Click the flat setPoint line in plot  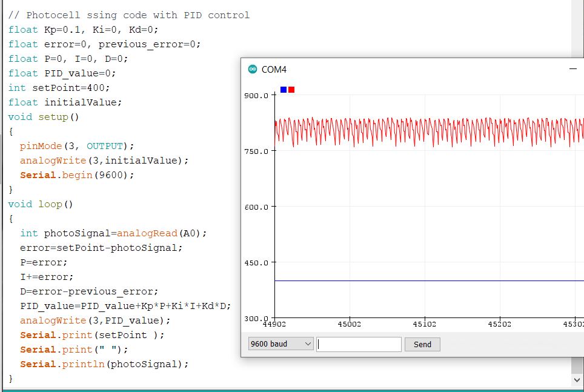point(424,281)
